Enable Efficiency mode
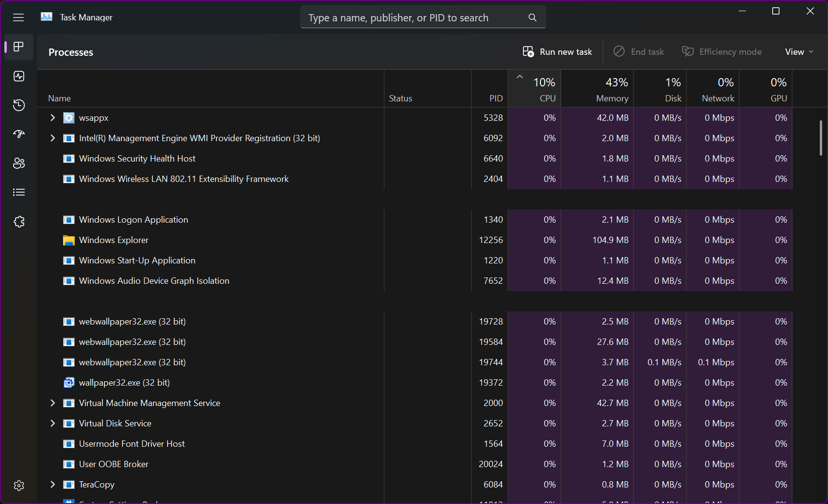The width and height of the screenshot is (828, 504). point(721,51)
